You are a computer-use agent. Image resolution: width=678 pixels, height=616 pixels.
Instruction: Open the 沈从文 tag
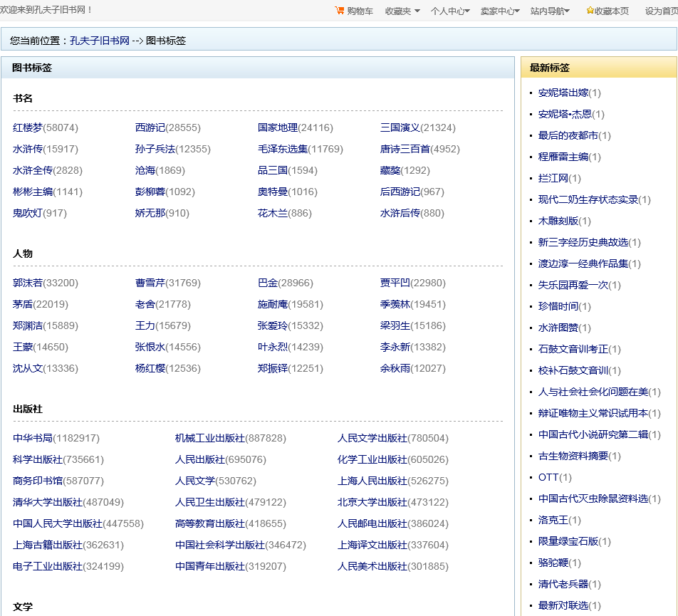(28, 368)
